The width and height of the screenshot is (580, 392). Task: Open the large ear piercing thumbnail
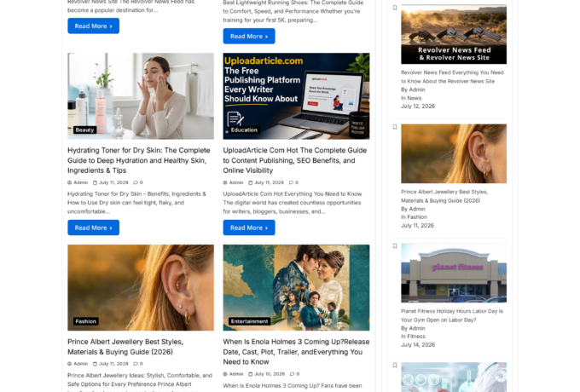141,287
